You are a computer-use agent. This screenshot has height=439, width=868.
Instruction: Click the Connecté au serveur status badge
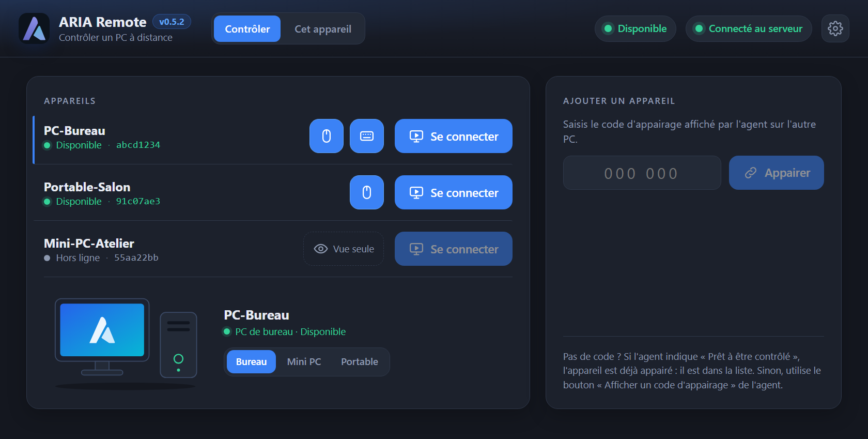[749, 28]
